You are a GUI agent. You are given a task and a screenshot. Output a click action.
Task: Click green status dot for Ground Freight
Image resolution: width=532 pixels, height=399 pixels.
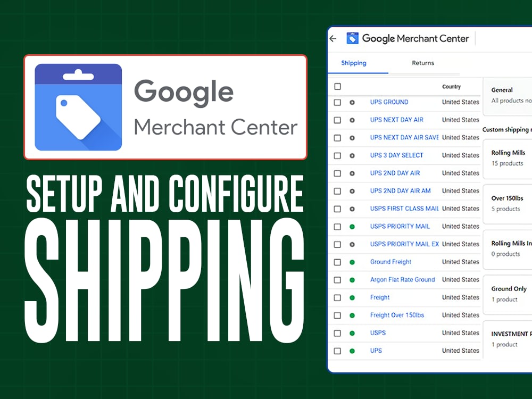pos(352,262)
